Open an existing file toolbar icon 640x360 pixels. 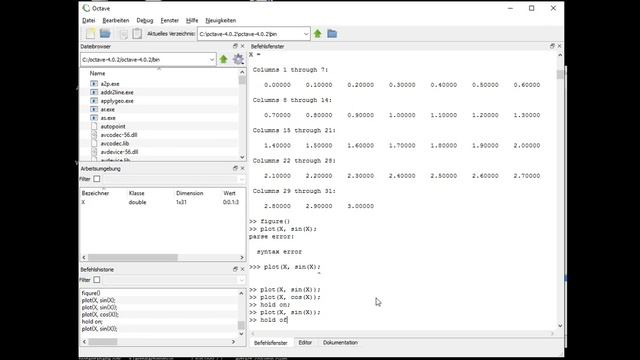coord(105,33)
